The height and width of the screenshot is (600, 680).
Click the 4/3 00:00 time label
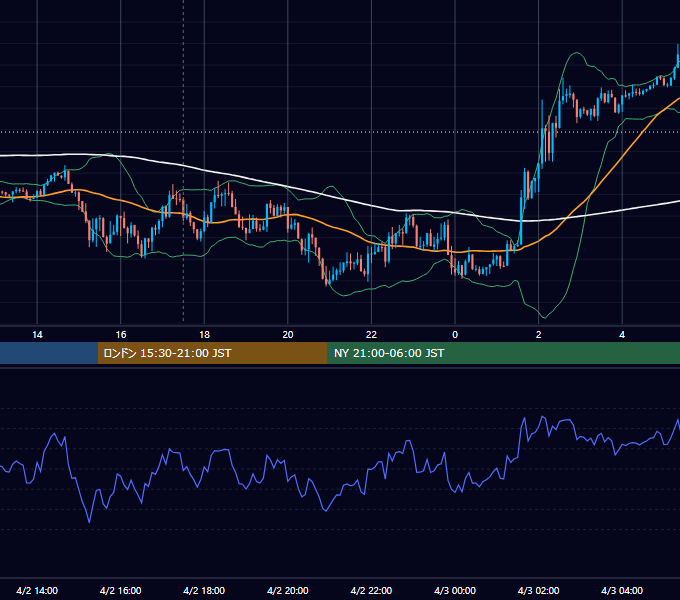coord(455,590)
